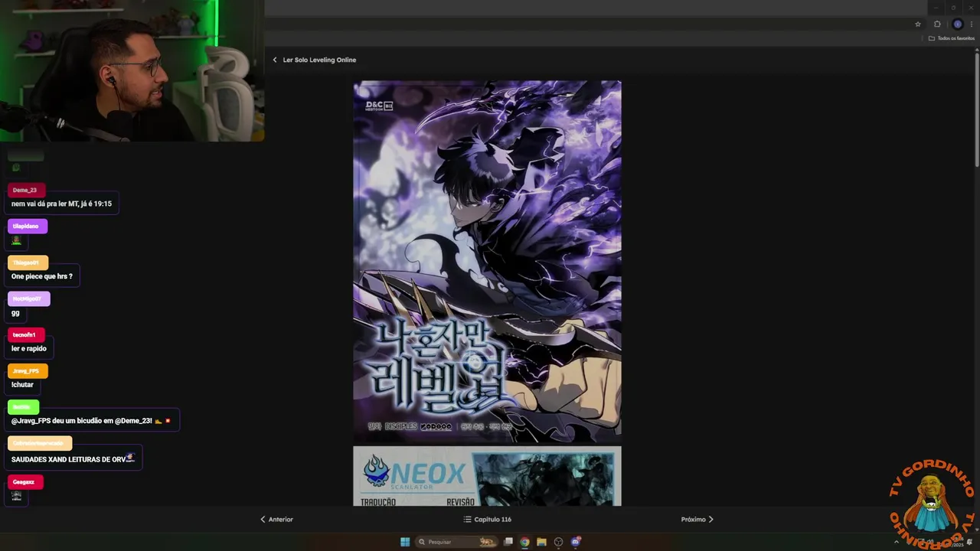
Task: Bookmark this page with the star icon
Action: (x=918, y=24)
